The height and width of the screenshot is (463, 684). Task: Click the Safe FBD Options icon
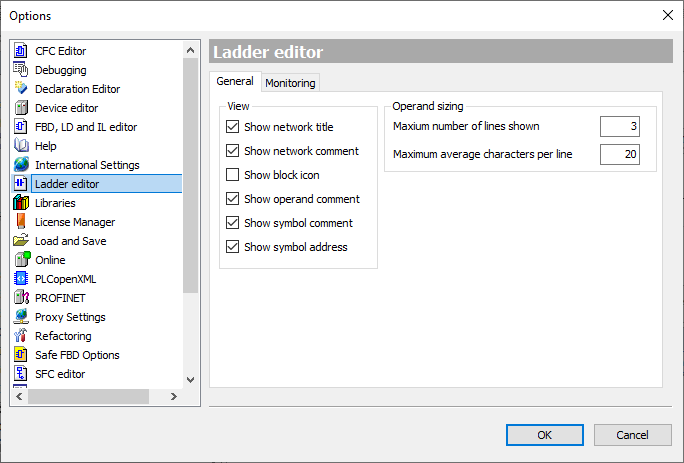pos(21,354)
